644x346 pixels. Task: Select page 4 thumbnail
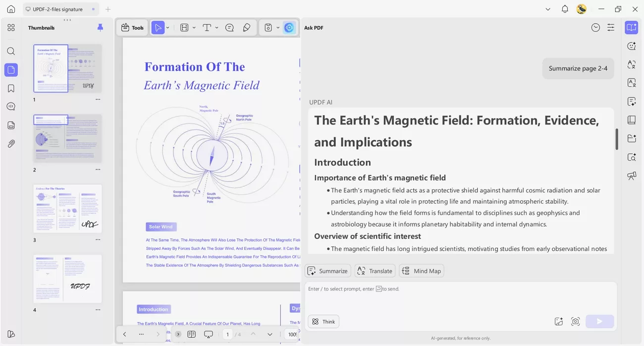point(67,279)
